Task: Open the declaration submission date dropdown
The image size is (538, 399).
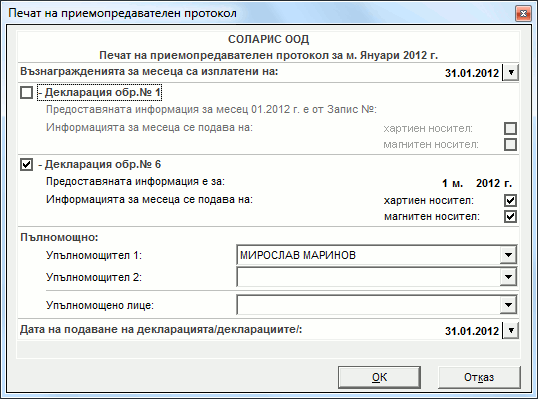Action: 511,331
